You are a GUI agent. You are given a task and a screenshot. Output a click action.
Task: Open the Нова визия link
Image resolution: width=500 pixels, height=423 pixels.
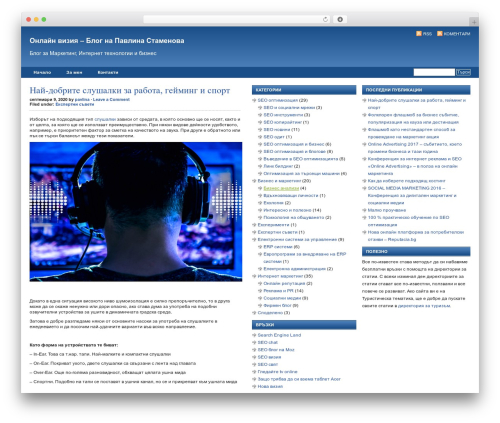coord(270,386)
